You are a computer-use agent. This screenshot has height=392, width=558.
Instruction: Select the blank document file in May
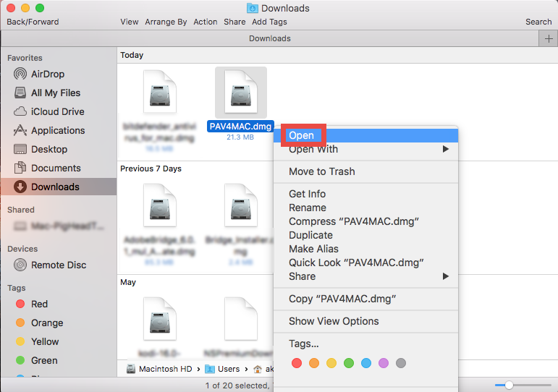point(241,319)
